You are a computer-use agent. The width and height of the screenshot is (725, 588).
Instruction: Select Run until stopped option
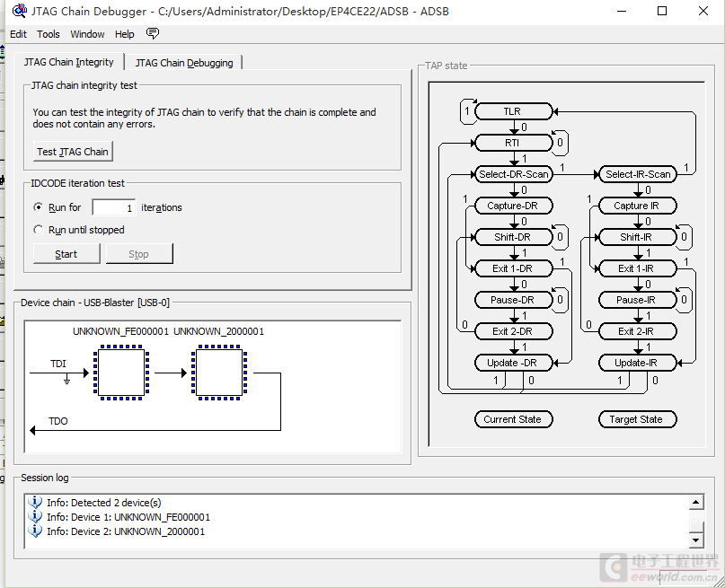[39, 230]
